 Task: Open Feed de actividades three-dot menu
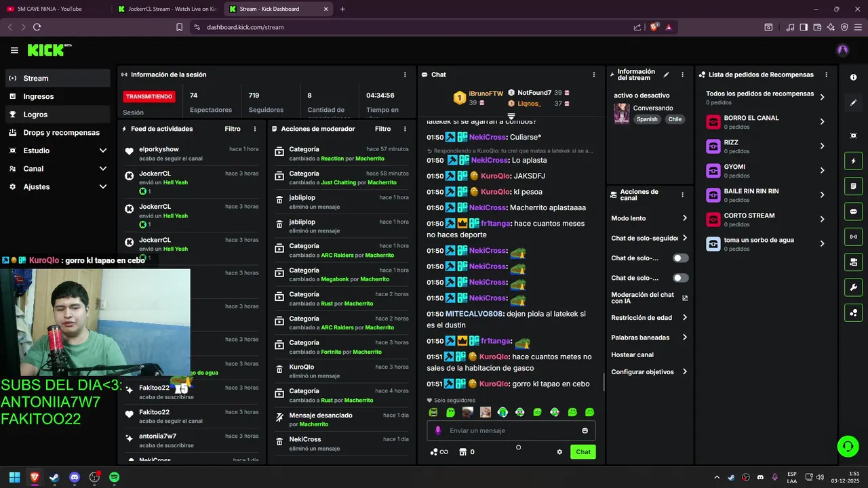click(255, 129)
